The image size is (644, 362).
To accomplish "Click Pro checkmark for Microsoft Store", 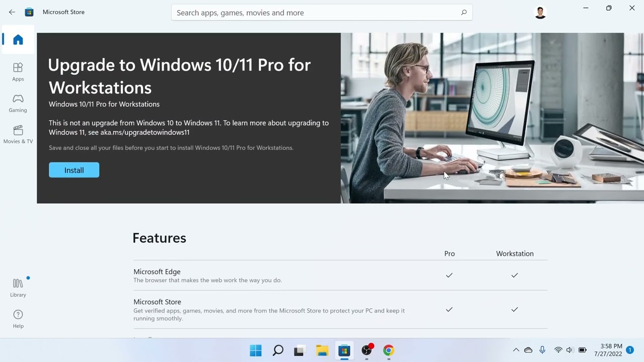I will [x=449, y=309].
